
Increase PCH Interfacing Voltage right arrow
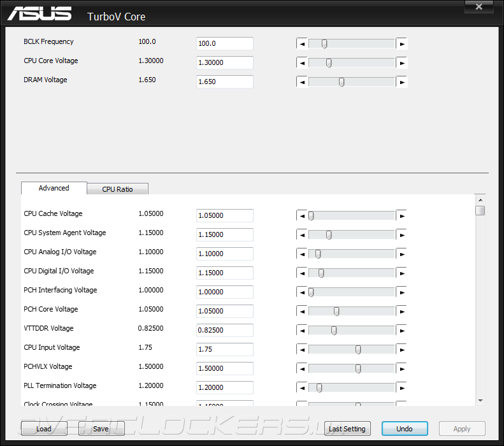point(402,292)
